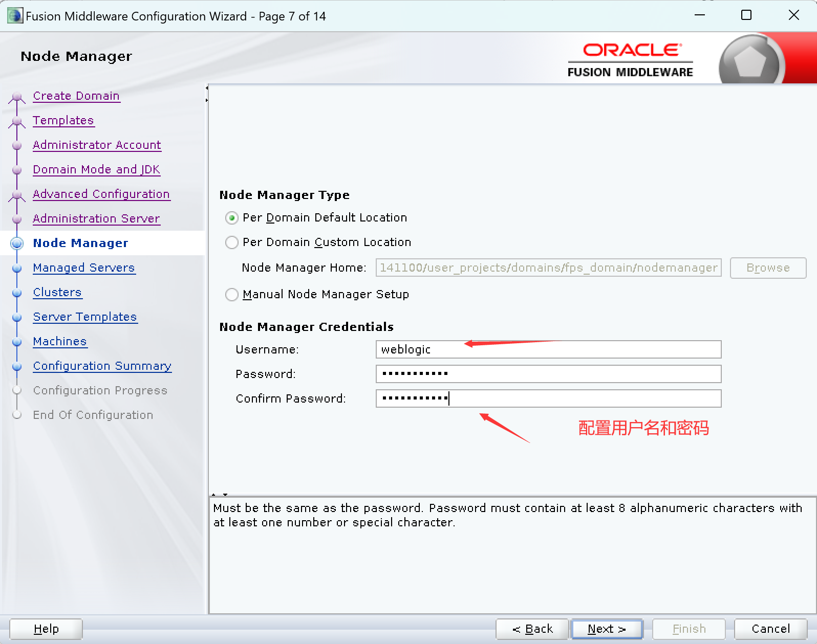Select Per Domain Default Location option
The width and height of the screenshot is (817, 644).
[232, 218]
